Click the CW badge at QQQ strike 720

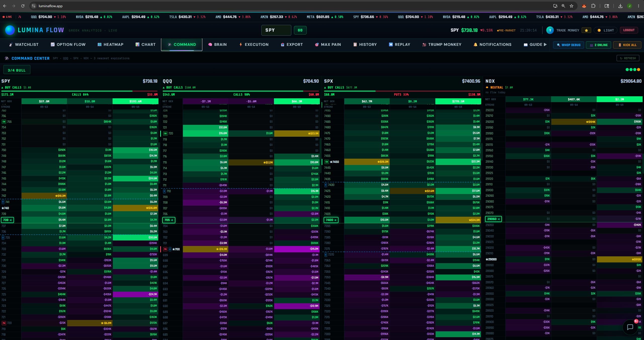[165, 133]
